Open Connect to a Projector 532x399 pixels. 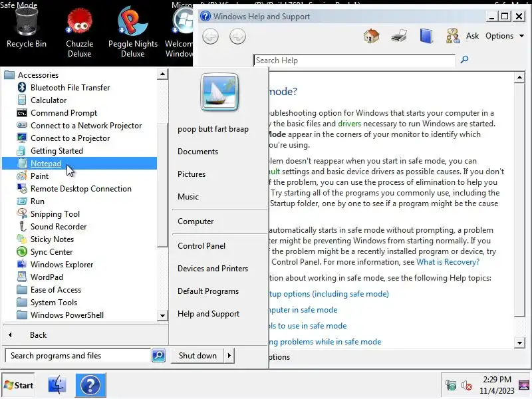pyautogui.click(x=79, y=138)
